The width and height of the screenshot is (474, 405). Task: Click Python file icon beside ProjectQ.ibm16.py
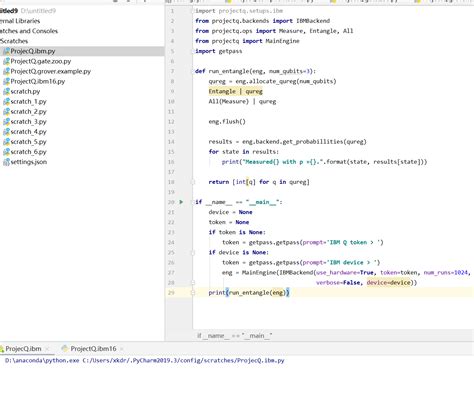6,81
